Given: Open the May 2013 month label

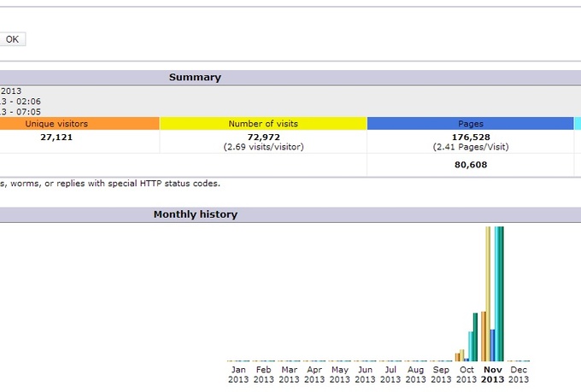Looking at the screenshot, I should pos(340,374).
